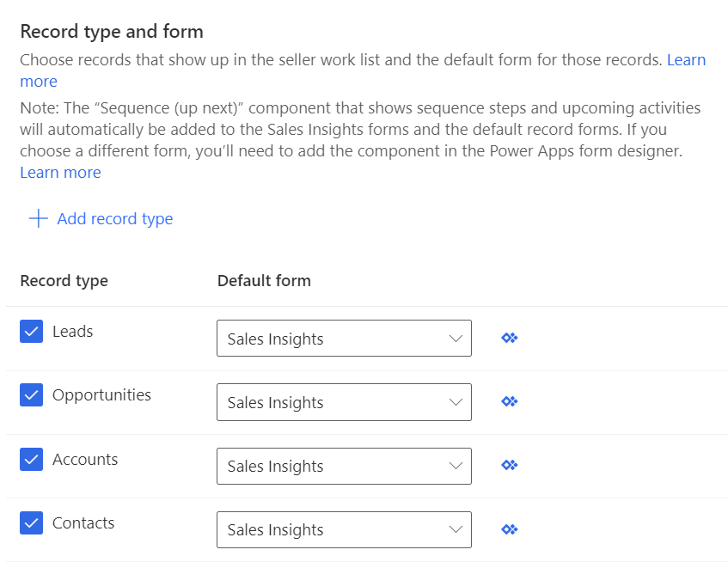
Task: Expand the Leads default form dropdown
Action: (344, 338)
